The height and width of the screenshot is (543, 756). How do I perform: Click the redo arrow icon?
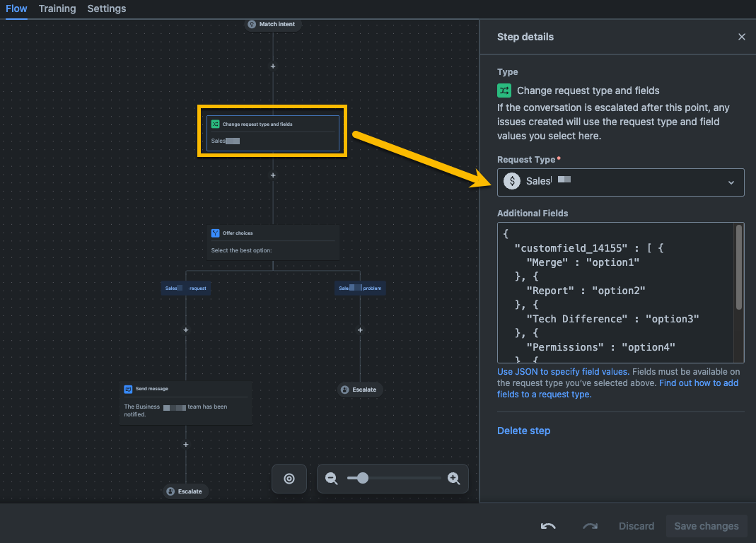590,526
